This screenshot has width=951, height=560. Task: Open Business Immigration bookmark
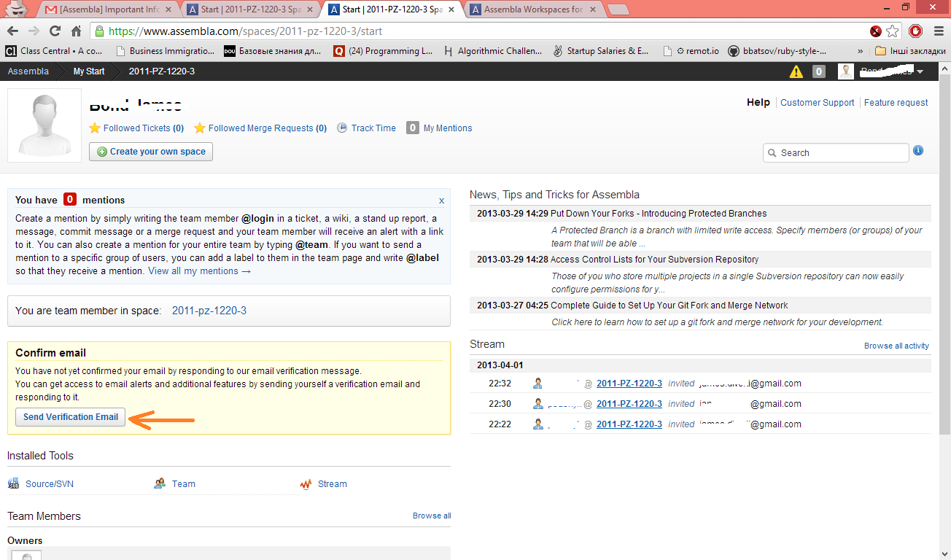coord(164,51)
